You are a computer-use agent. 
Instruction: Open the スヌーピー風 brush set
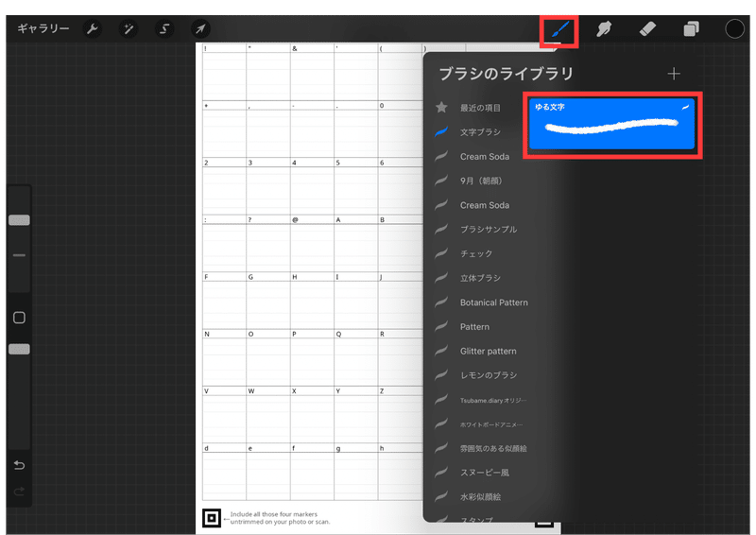pos(484,473)
